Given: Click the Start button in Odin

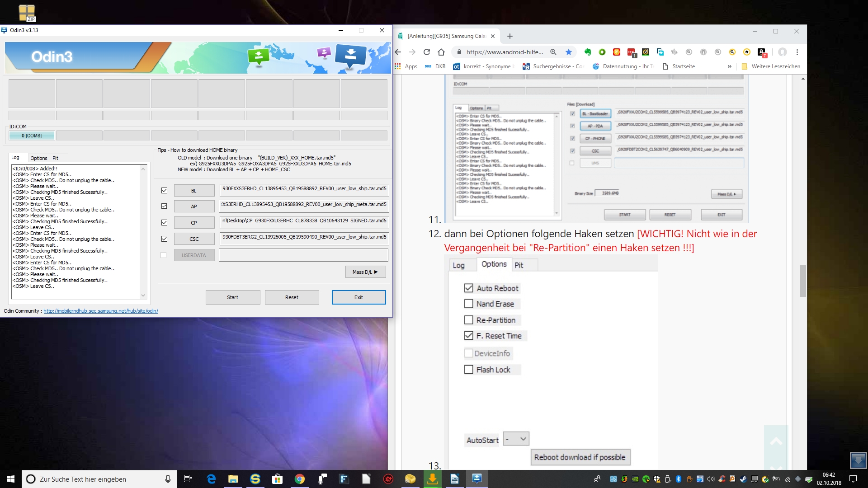Looking at the screenshot, I should point(233,297).
